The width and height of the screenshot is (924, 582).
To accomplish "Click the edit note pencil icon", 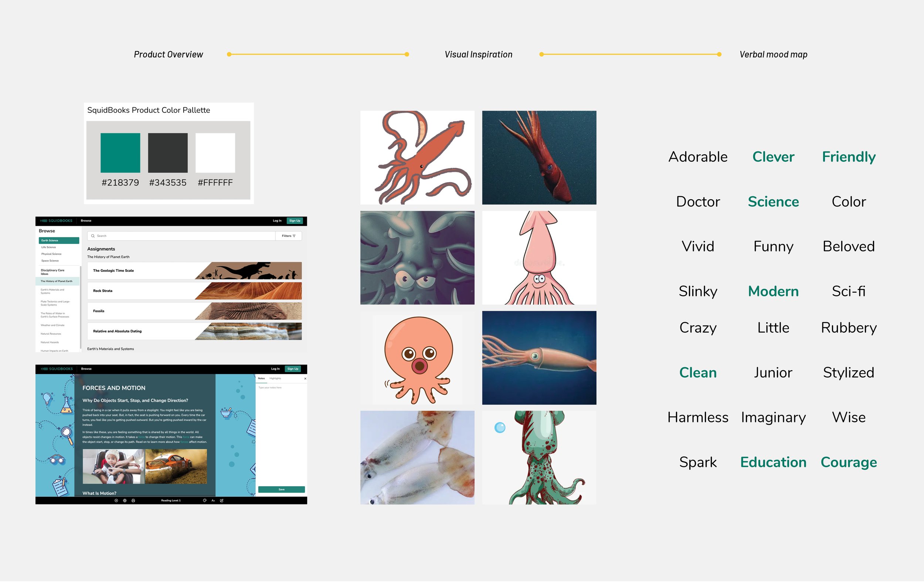I will (222, 501).
